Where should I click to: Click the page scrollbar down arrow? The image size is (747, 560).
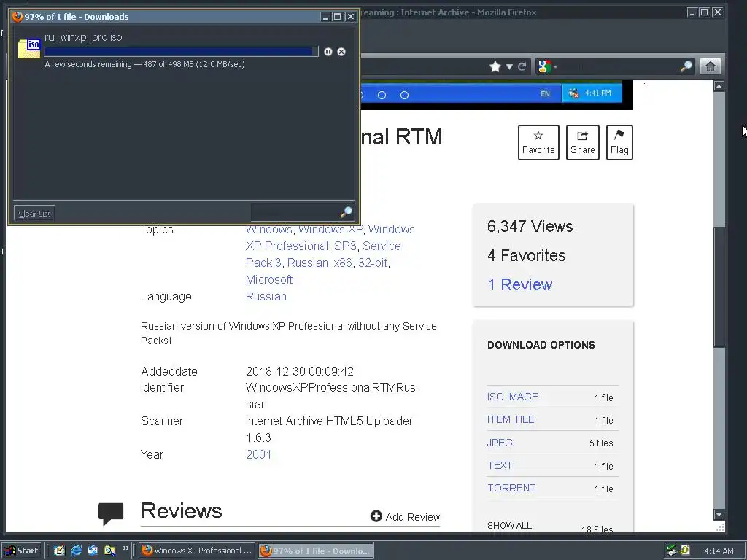[719, 515]
